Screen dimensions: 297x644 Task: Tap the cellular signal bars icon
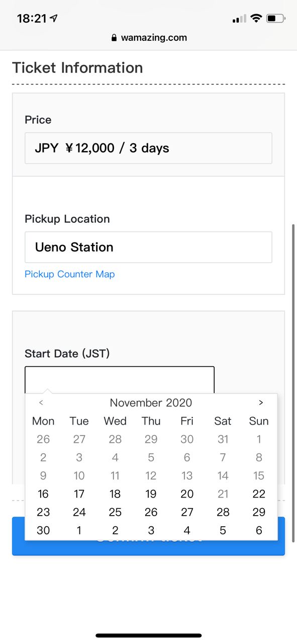coord(239,19)
